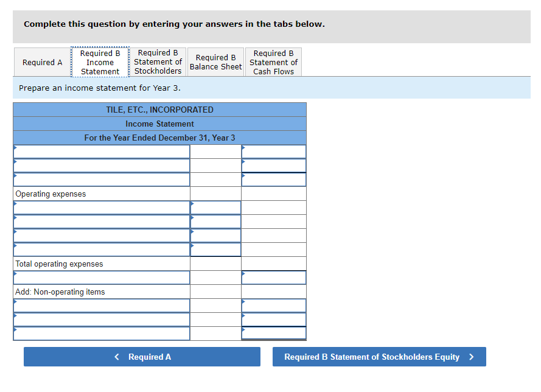Click the For the Year Ended December 31 header
This screenshot has height=392, width=541.
pyautogui.click(x=160, y=138)
